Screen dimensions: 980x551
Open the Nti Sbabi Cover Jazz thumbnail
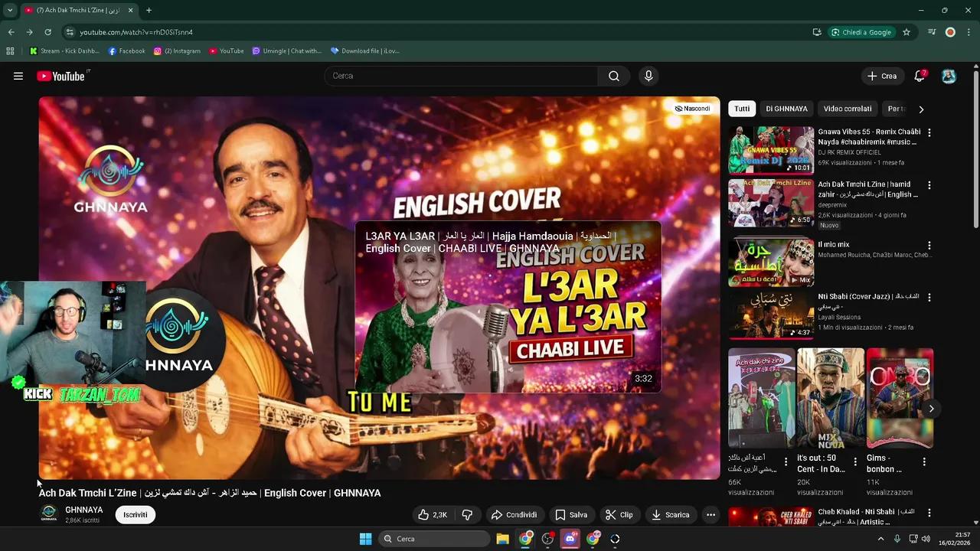(x=771, y=315)
